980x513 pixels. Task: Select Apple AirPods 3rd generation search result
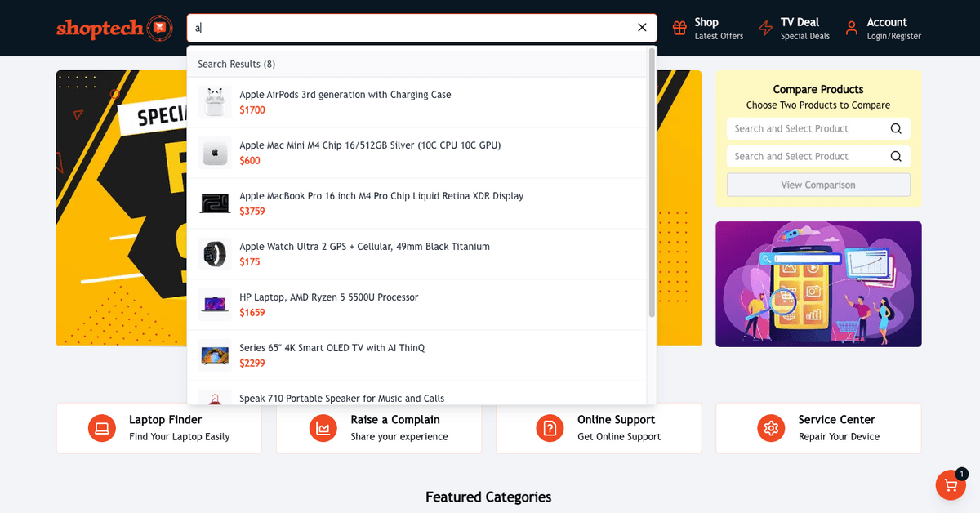416,102
